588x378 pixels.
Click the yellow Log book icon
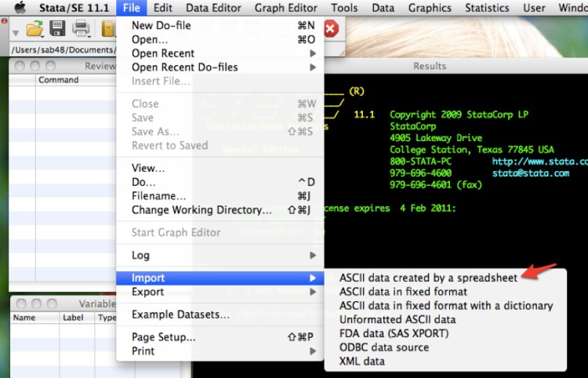click(108, 29)
